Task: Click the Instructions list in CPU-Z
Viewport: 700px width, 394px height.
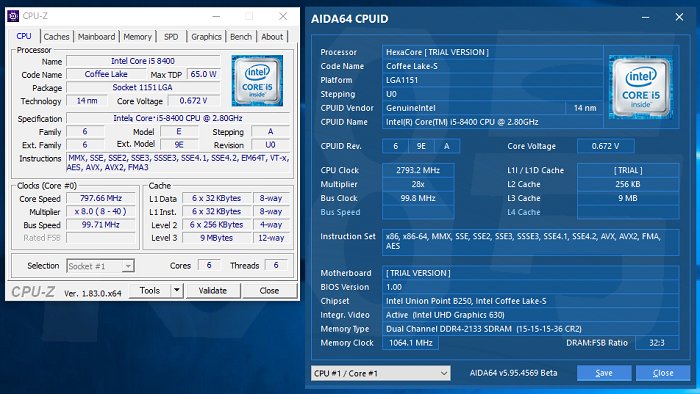Action: (179, 162)
